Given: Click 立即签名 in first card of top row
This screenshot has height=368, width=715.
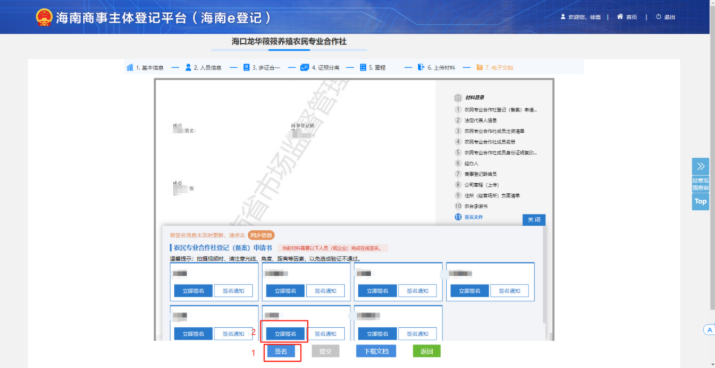Looking at the screenshot, I should (193, 291).
